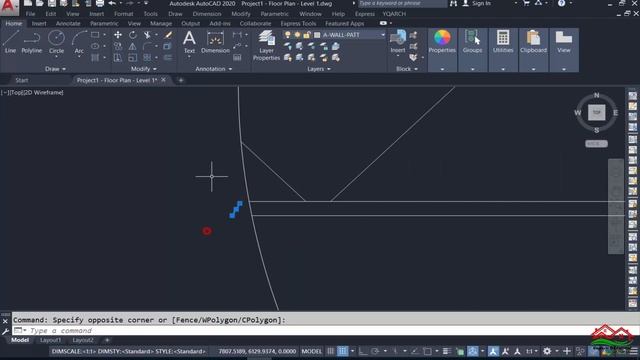Expand the Annotation panel
The height and width of the screenshot is (360, 640).
[x=213, y=69]
